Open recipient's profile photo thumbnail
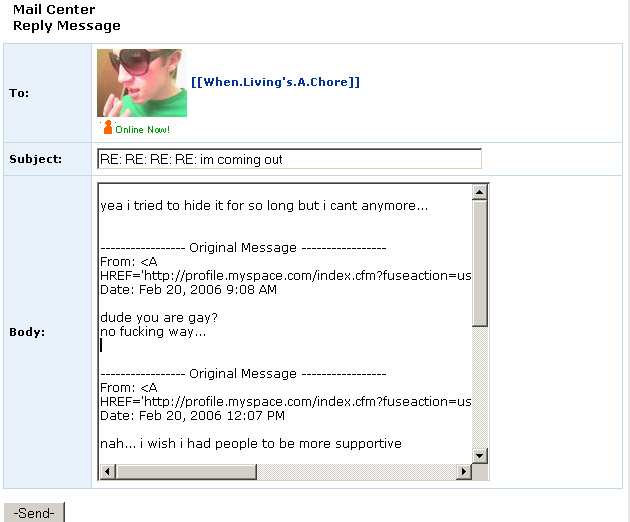630x522 pixels. coord(142,83)
